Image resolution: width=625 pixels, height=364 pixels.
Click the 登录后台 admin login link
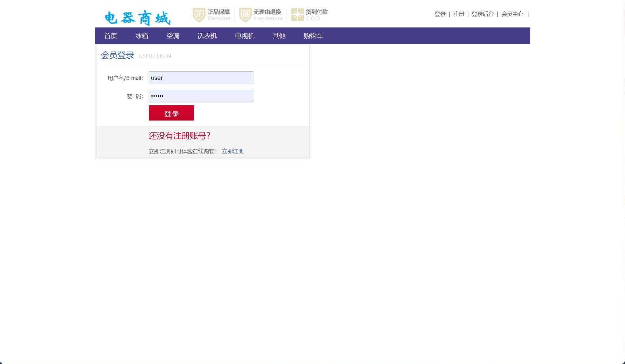point(483,14)
